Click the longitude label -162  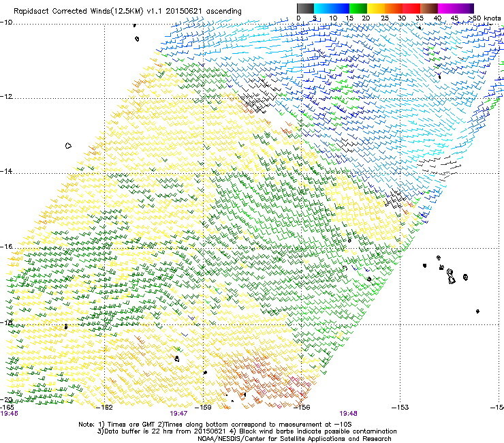(x=104, y=408)
